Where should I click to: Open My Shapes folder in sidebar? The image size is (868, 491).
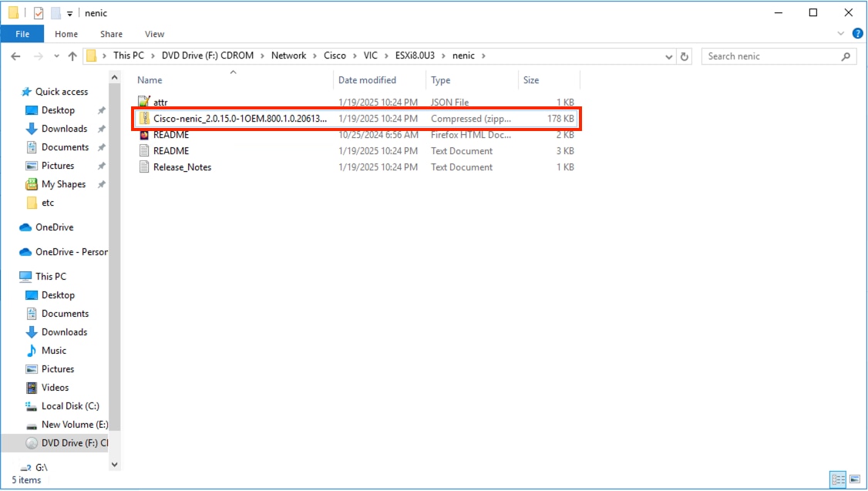click(63, 184)
